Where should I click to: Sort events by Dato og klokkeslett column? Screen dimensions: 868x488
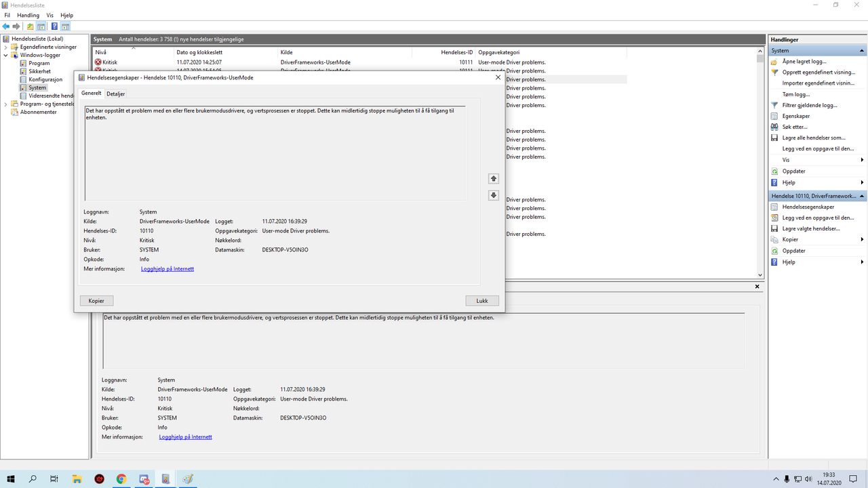tap(226, 52)
